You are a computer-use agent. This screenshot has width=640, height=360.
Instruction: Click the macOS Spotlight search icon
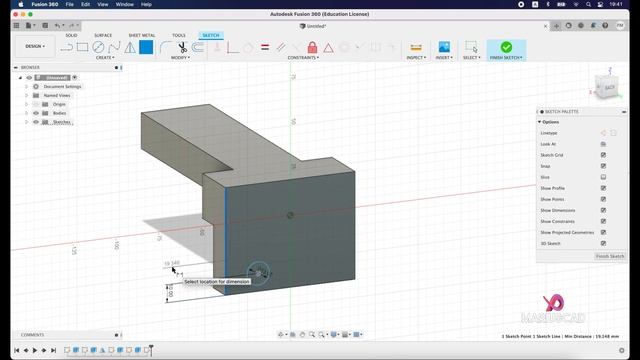pos(588,4)
